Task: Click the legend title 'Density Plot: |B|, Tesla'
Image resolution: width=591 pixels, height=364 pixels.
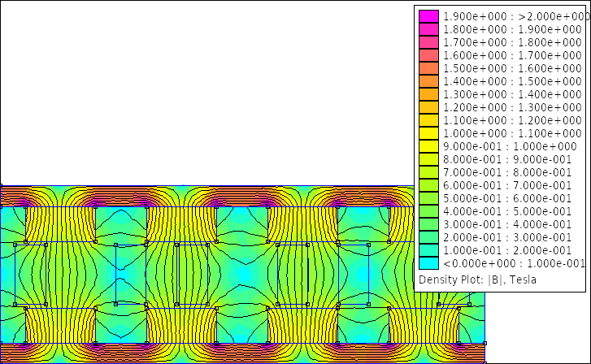Action: pyautogui.click(x=477, y=280)
